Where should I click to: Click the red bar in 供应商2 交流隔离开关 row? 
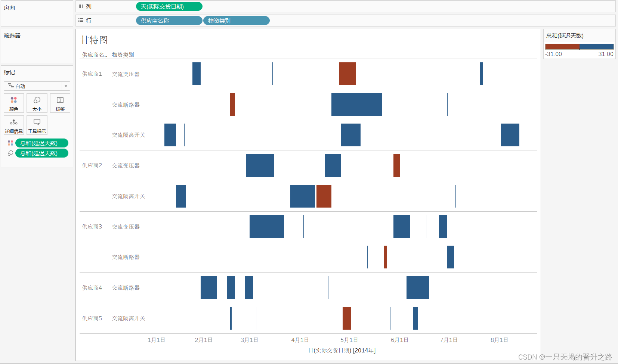tap(324, 196)
